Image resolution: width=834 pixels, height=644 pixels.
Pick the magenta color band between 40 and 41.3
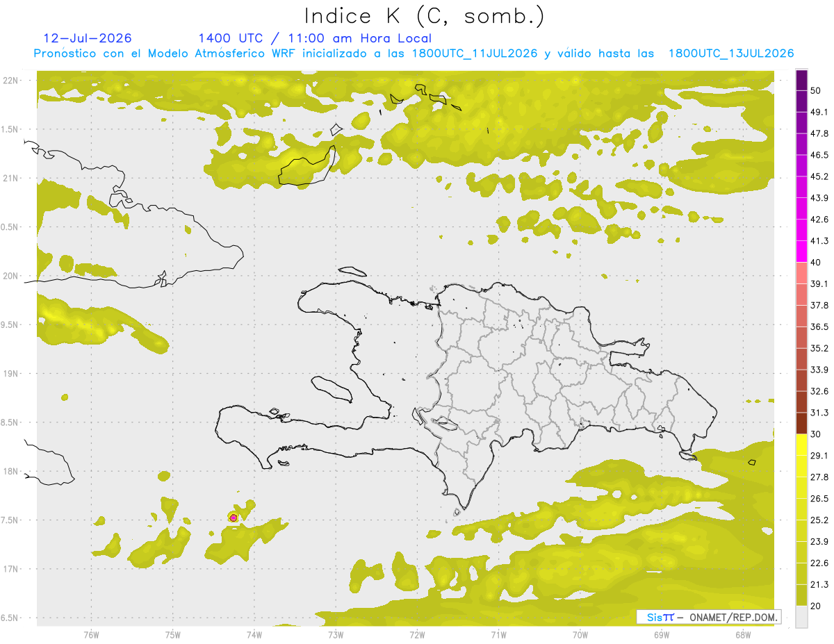[801, 251]
